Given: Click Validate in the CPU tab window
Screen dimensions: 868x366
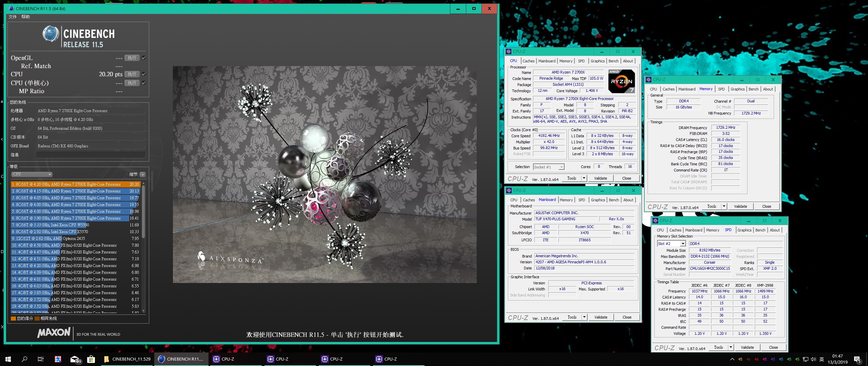Looking at the screenshot, I should [600, 178].
